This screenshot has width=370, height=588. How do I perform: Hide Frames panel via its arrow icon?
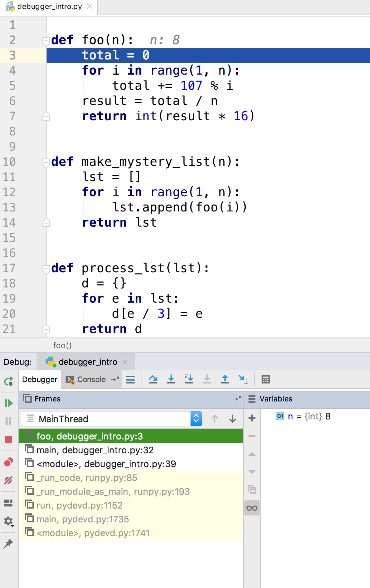pyautogui.click(x=237, y=399)
